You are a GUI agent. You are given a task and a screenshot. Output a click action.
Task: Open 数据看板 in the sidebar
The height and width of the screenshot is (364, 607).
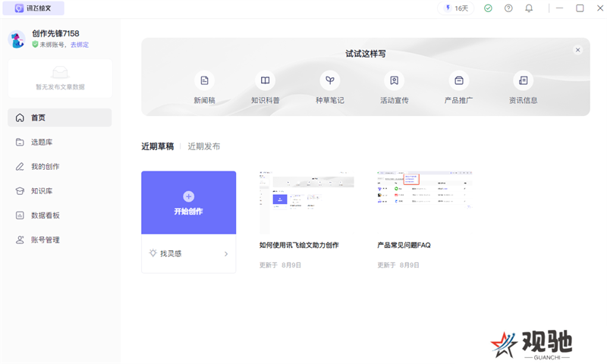(60, 215)
